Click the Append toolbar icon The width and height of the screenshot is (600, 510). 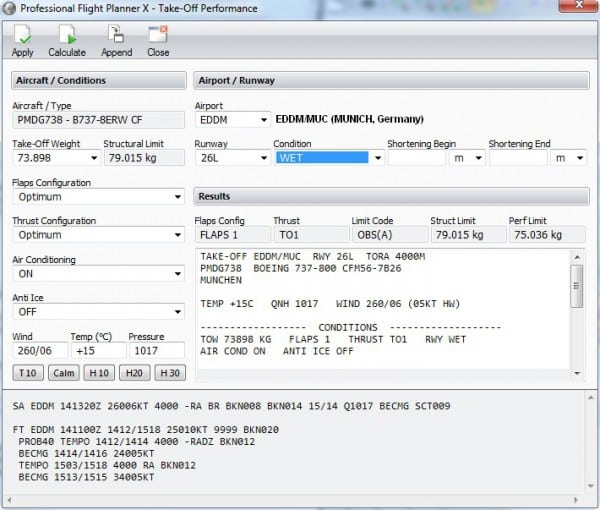click(x=116, y=36)
